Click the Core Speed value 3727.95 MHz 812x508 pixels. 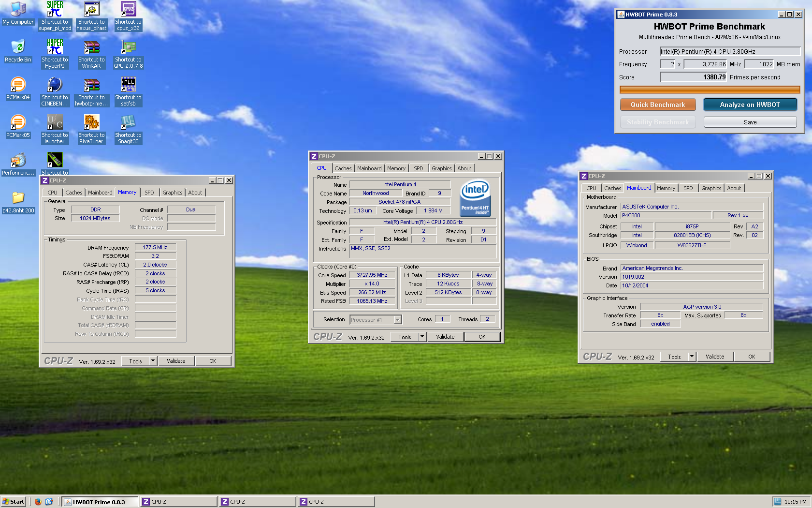pos(372,275)
